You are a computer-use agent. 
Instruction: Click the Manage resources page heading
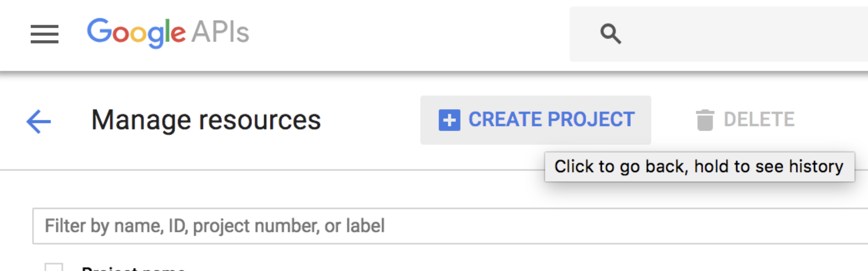pos(206,120)
